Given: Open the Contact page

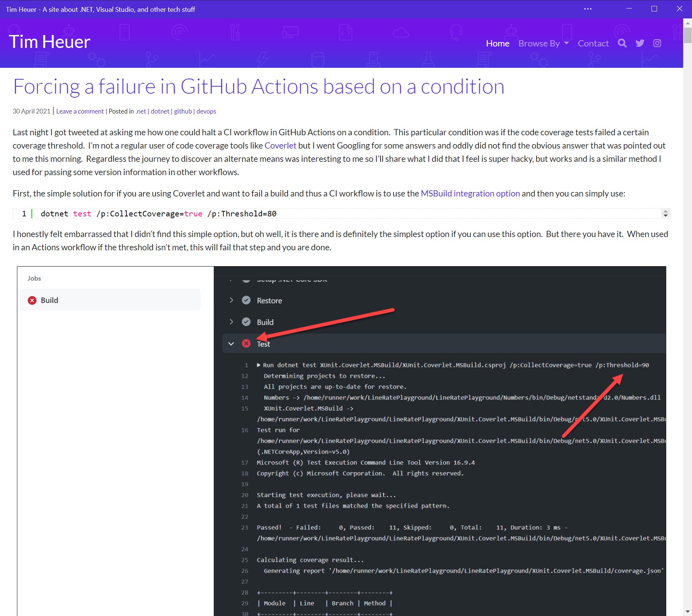Looking at the screenshot, I should click(593, 43).
